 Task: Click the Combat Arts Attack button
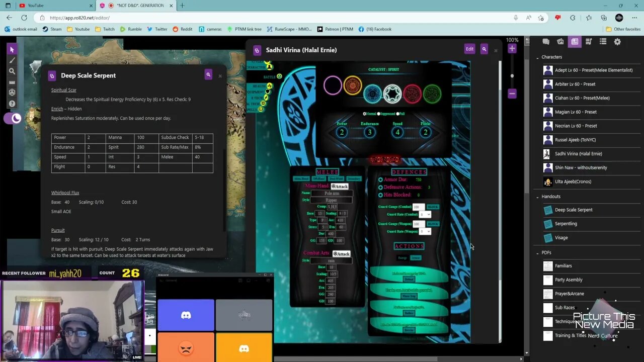[341, 253]
